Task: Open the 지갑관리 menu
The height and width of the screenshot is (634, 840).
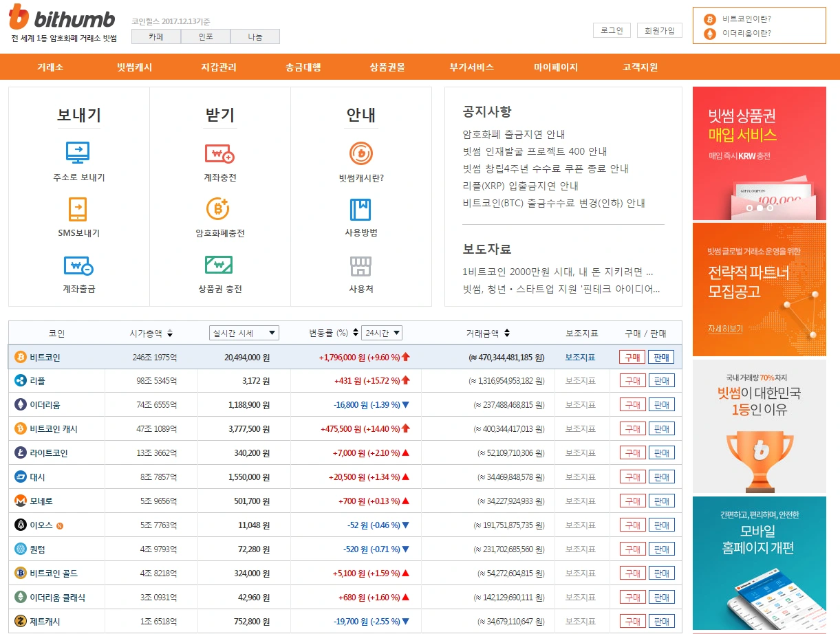Action: (x=219, y=67)
